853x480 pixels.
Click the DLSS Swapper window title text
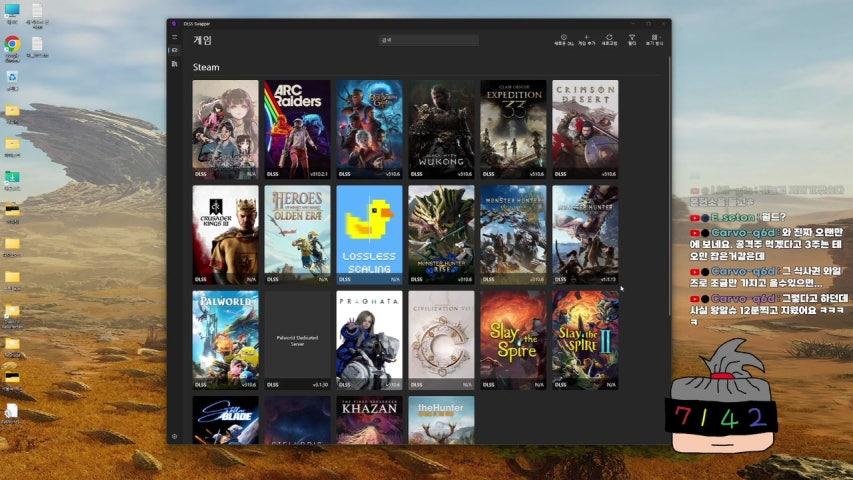point(197,24)
